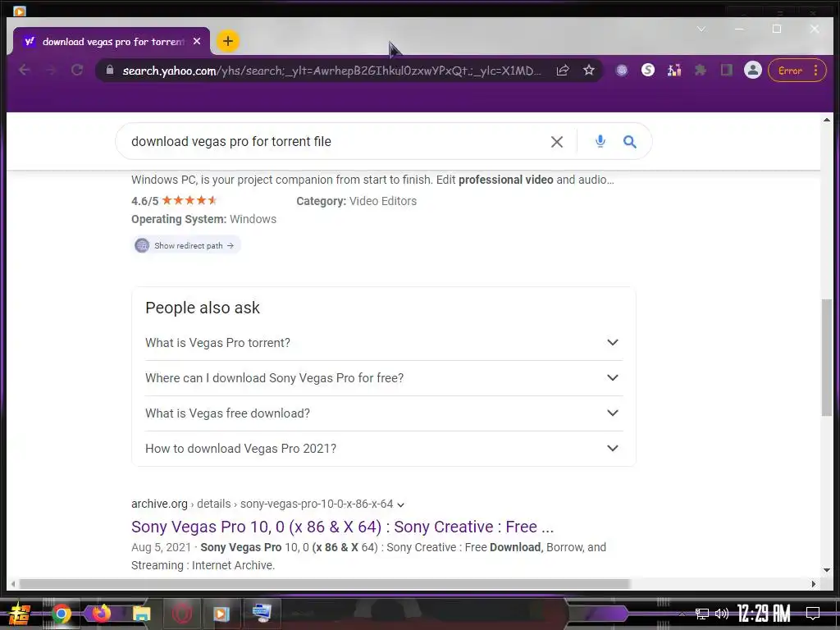Viewport: 840px width, 630px height.
Task: Reload the Yahoo search page
Action: point(77,71)
